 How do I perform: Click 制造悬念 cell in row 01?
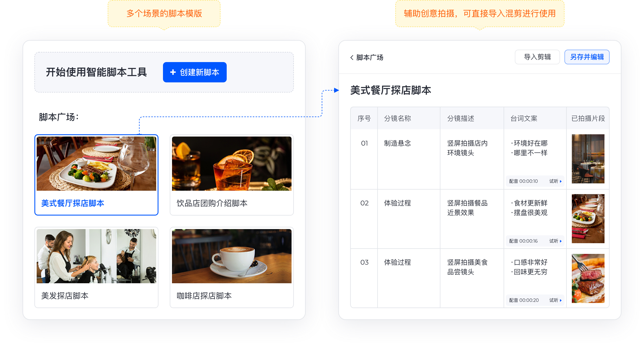tap(397, 143)
